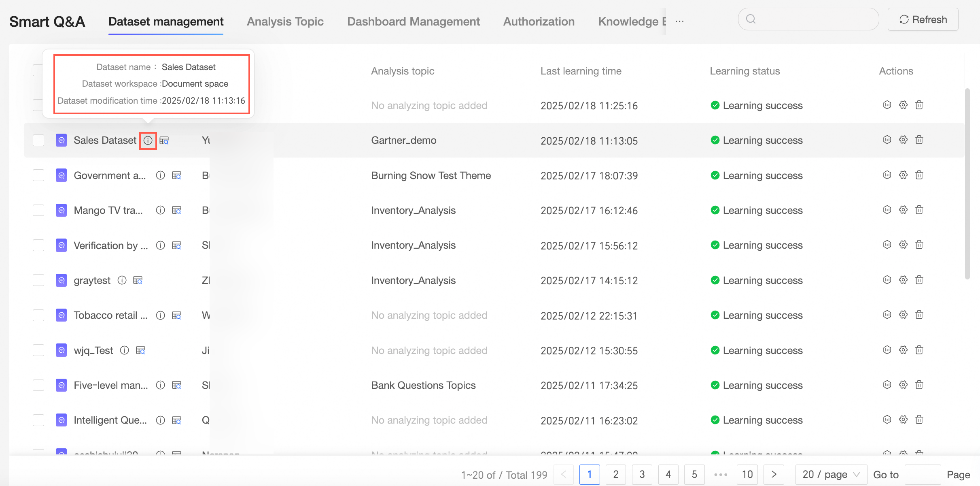This screenshot has width=980, height=486.
Task: Open info icon beside wjq_Test dataset
Action: 124,350
